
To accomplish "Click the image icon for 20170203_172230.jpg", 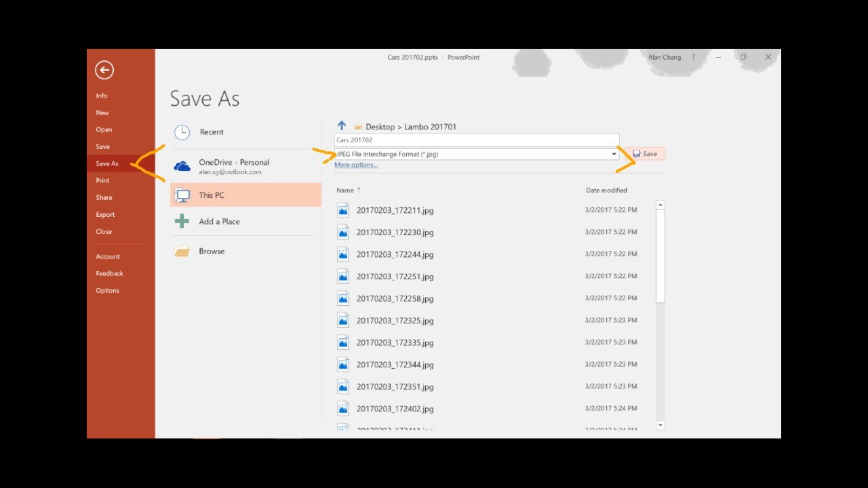I will pyautogui.click(x=343, y=232).
